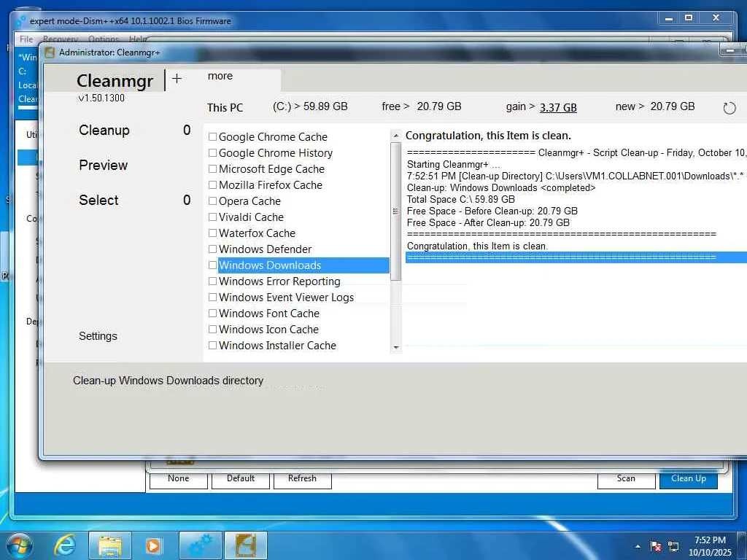Open Recovery menu in Dism++ window
The height and width of the screenshot is (560, 747).
(x=61, y=39)
